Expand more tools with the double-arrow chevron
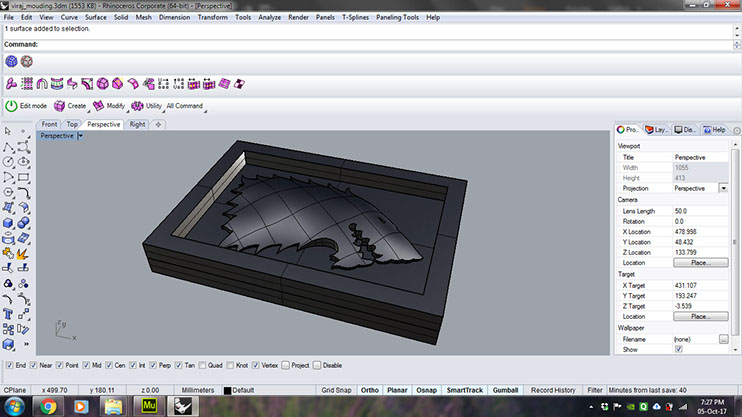This screenshot has height=417, width=742. click(26, 344)
